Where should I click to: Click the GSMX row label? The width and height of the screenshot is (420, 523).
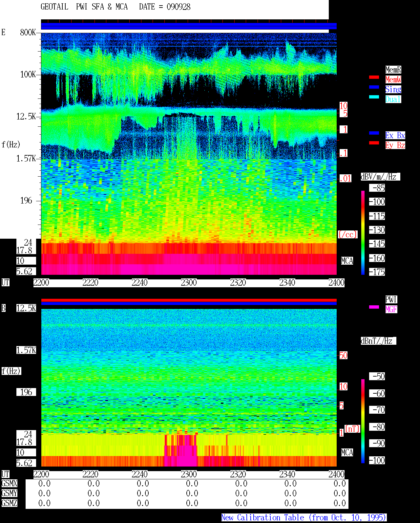pyautogui.click(x=9, y=483)
